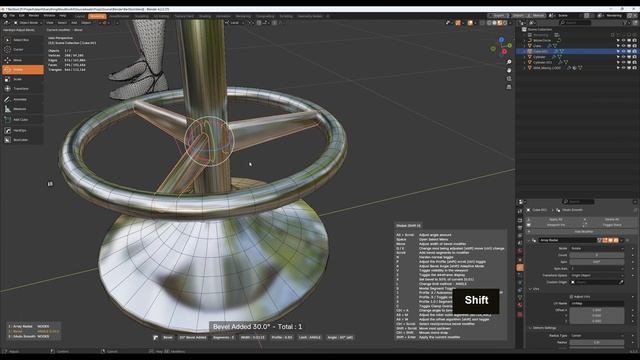Click the pan view hand gizmo icon

(509, 70)
